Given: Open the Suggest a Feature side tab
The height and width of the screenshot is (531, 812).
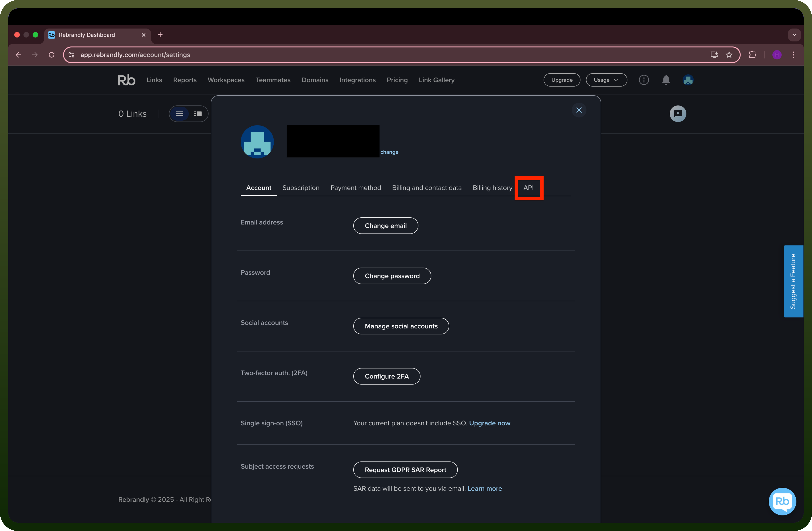Looking at the screenshot, I should point(793,281).
